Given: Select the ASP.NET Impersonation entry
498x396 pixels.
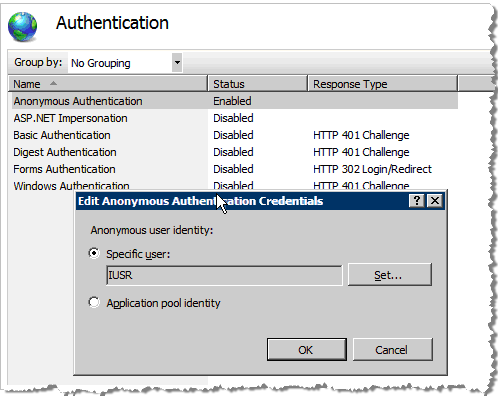Looking at the screenshot, I should [x=70, y=118].
